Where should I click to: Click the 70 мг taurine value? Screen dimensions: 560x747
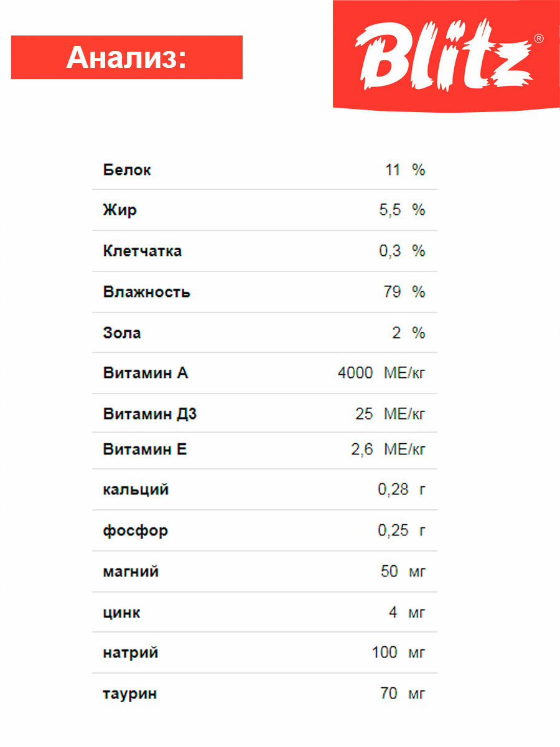click(402, 693)
